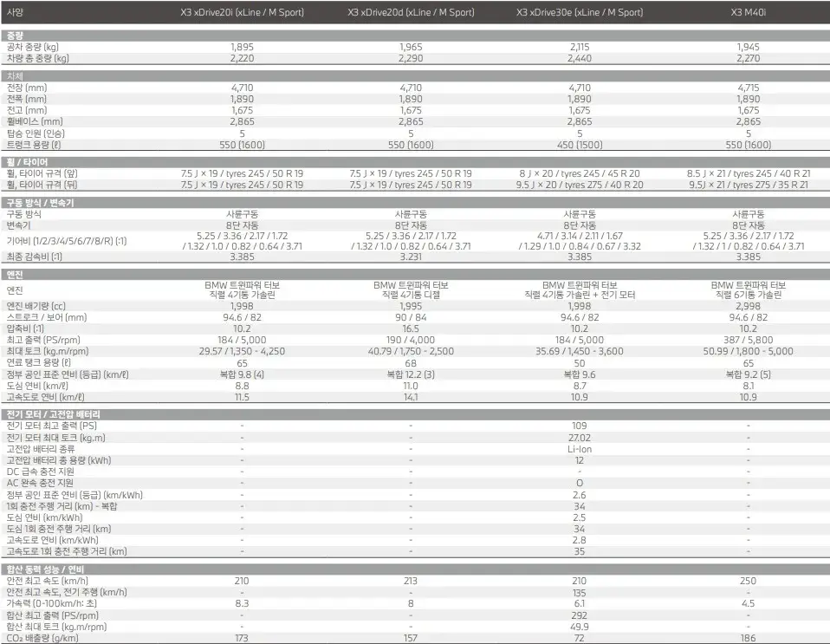The height and width of the screenshot is (644, 830).
Task: Click the 8.5 J × 21 front tyre spec
Action: click(x=748, y=173)
